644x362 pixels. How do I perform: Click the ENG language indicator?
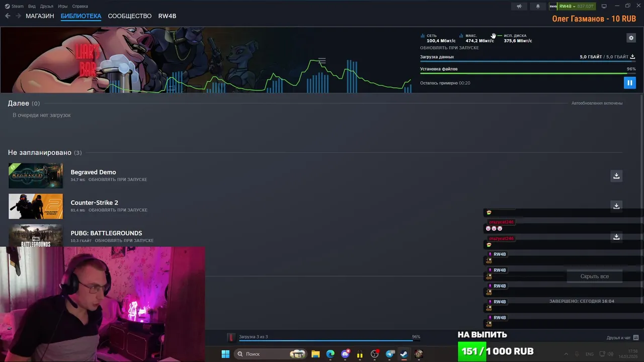[x=590, y=354]
